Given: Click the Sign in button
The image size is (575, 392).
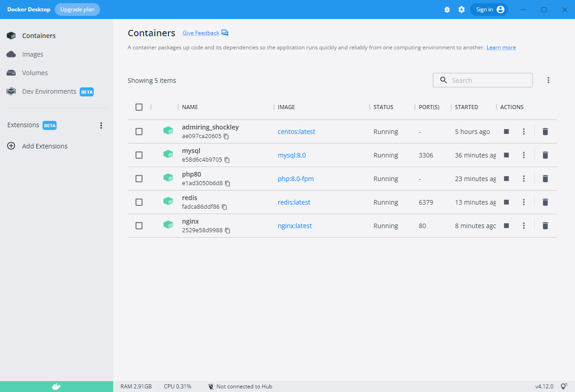Looking at the screenshot, I should [x=489, y=10].
